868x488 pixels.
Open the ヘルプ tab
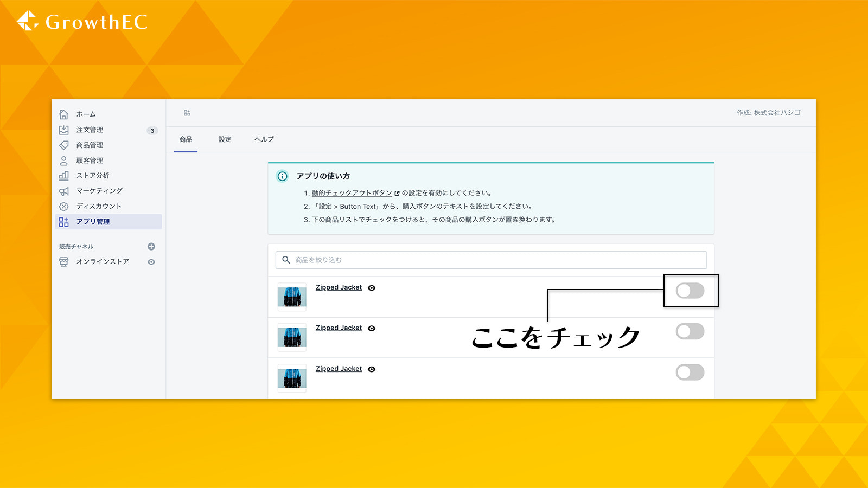[x=264, y=139]
